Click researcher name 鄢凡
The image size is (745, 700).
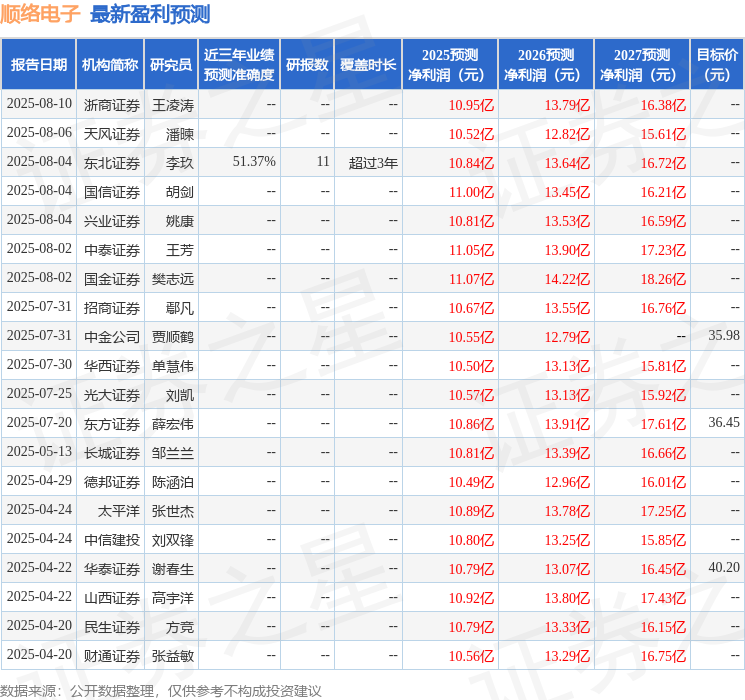[x=180, y=308]
